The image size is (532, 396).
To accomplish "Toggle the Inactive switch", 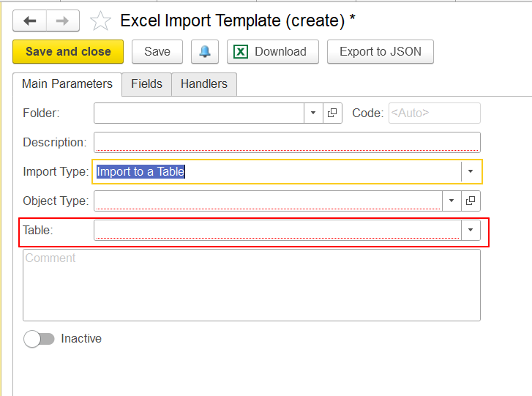I will [39, 339].
